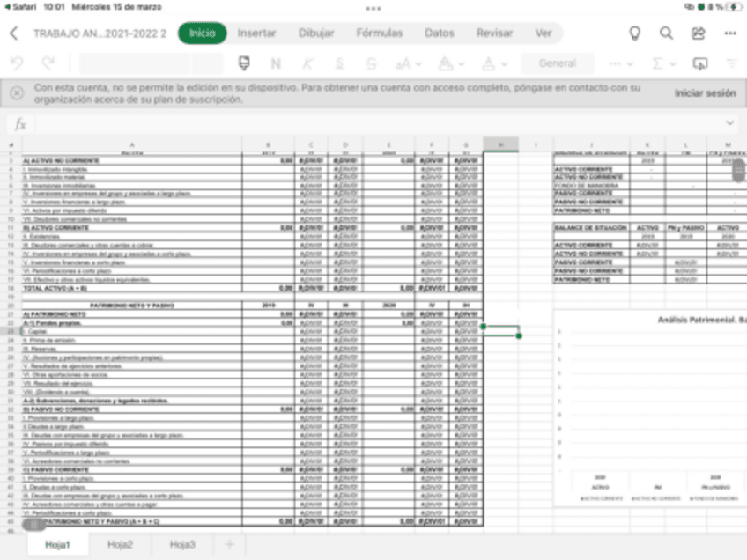
Task: Select the format painter icon
Action: pyautogui.click(x=244, y=63)
